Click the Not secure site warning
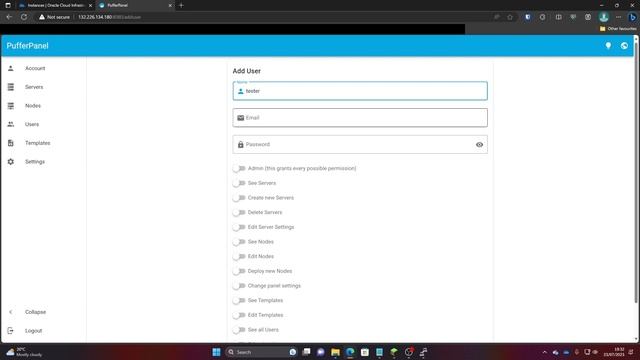 pyautogui.click(x=55, y=17)
